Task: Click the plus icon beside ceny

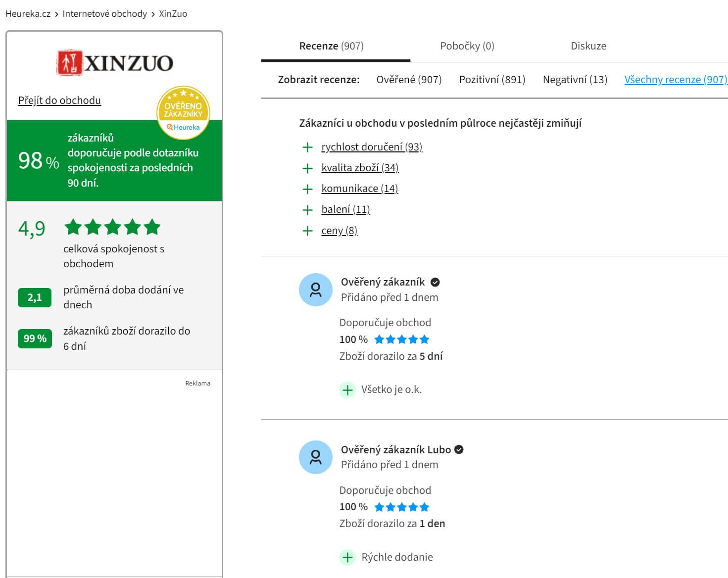Action: click(307, 231)
